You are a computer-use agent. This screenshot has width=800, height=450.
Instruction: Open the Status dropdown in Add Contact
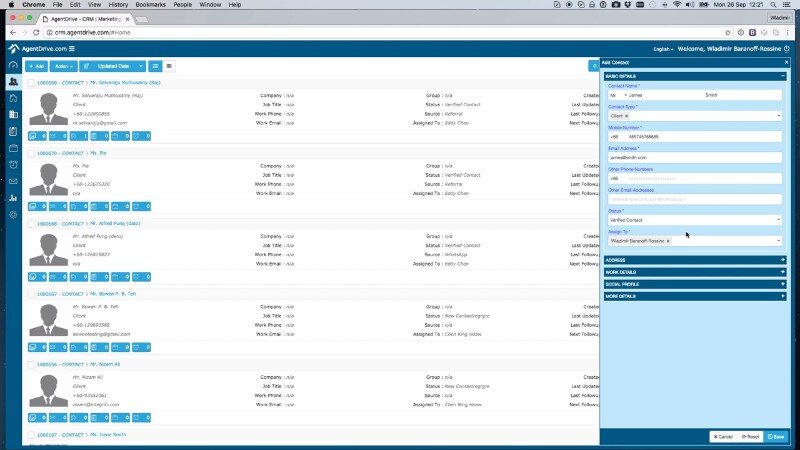695,220
